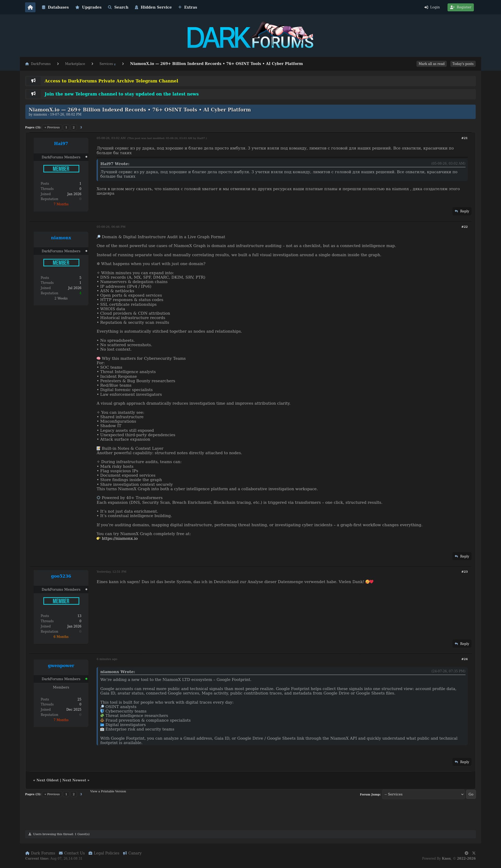Open the Dark Forums footer link
The image size is (501, 868).
40,853
